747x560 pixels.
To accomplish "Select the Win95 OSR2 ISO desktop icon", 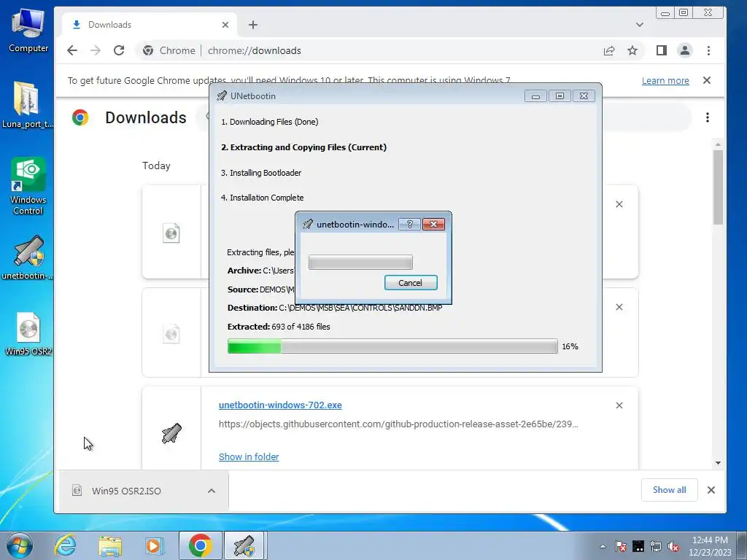I will coord(28,333).
